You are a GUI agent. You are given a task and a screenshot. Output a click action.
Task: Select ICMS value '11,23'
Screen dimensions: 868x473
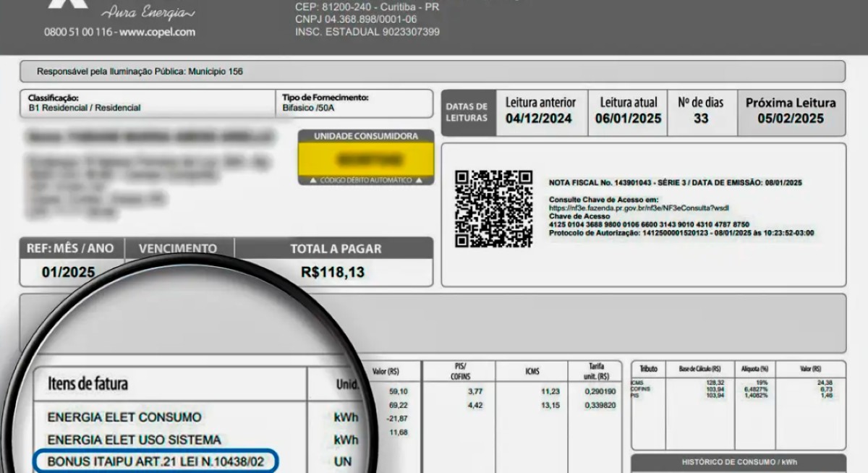point(550,392)
